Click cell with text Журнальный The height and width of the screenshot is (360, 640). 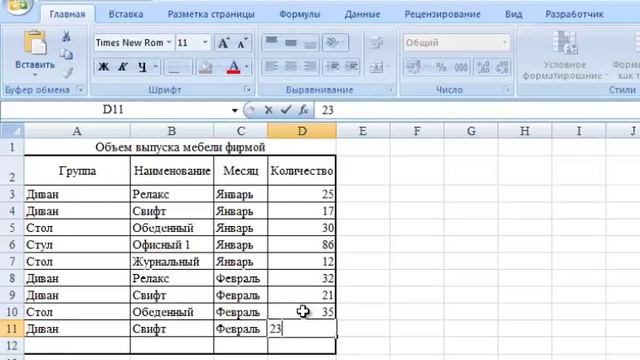[172, 262]
